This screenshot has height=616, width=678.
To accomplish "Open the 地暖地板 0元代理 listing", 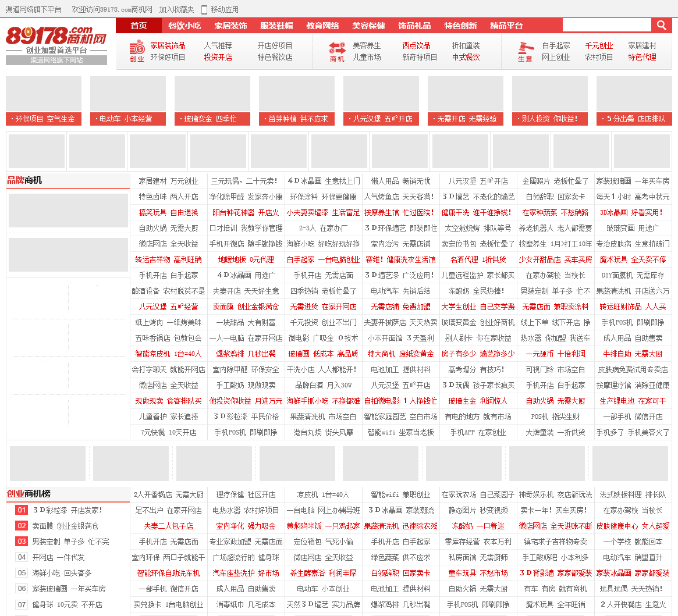I will point(246,259).
